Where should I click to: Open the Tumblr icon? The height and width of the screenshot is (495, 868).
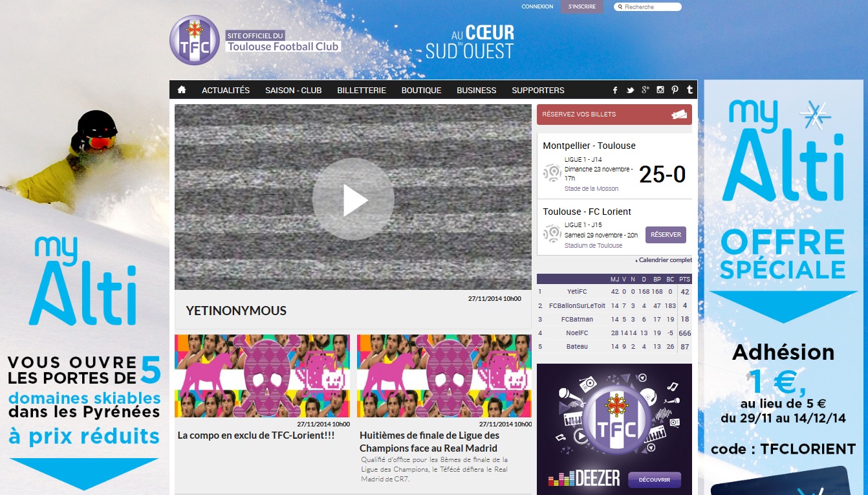pos(689,90)
